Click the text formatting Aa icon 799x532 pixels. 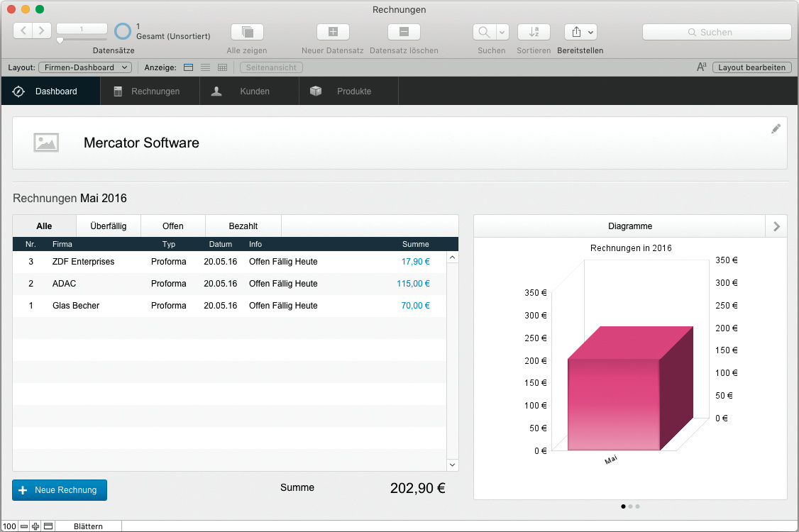(x=701, y=67)
